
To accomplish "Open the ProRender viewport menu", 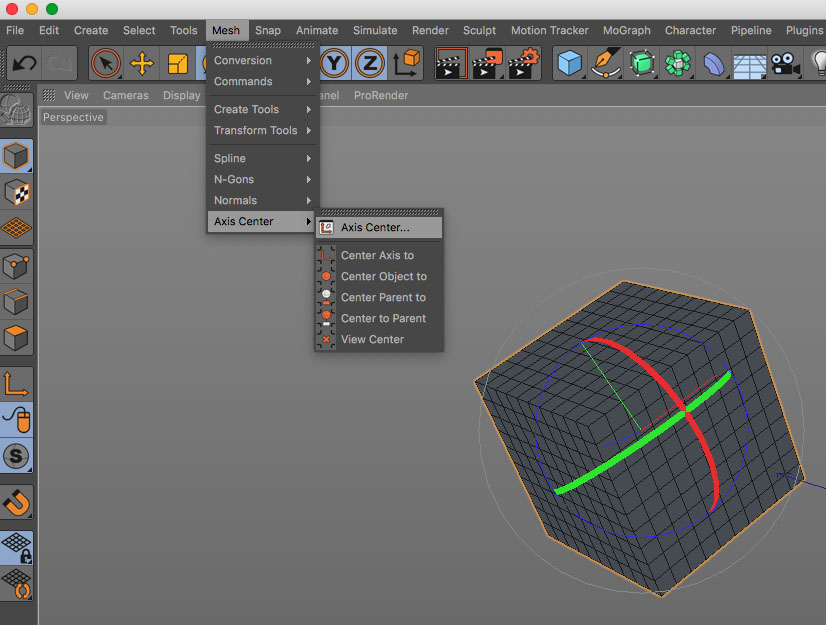I will tap(381, 95).
